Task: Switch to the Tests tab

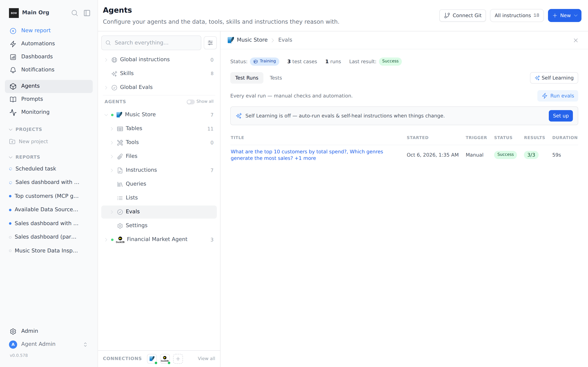Action: [x=276, y=78]
